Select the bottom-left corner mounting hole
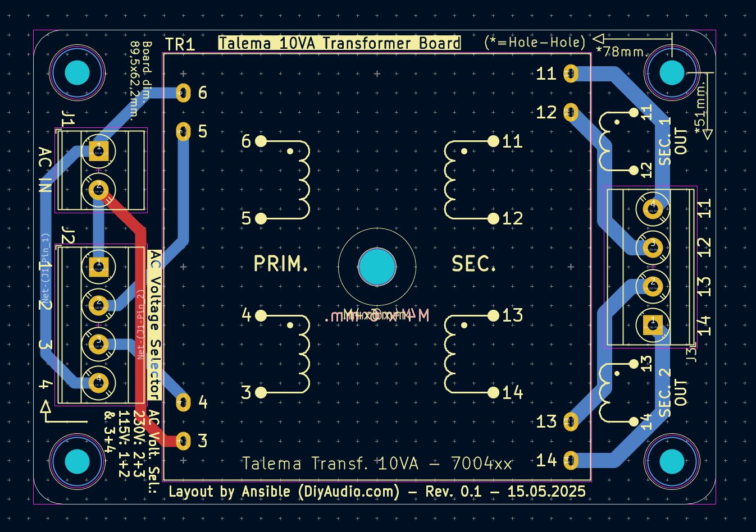The image size is (756, 532). (x=77, y=462)
